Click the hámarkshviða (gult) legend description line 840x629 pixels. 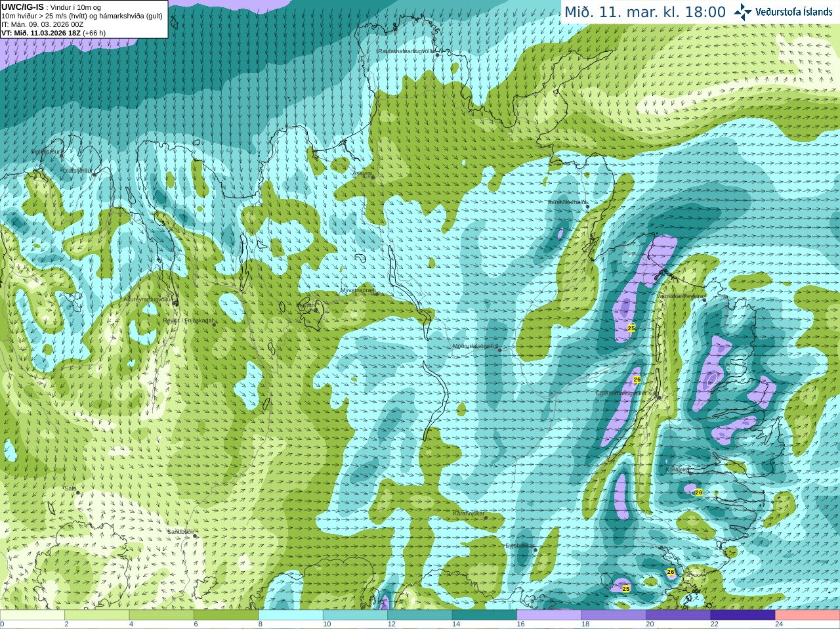pos(82,16)
